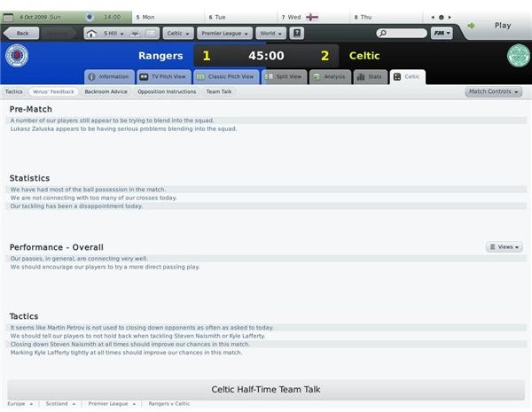
Task: Click the line about Lukasz Zaluska blending
Action: point(266,128)
